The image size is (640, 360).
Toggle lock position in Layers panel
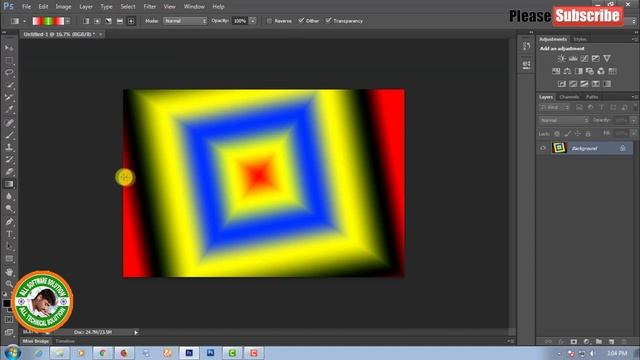click(x=578, y=134)
